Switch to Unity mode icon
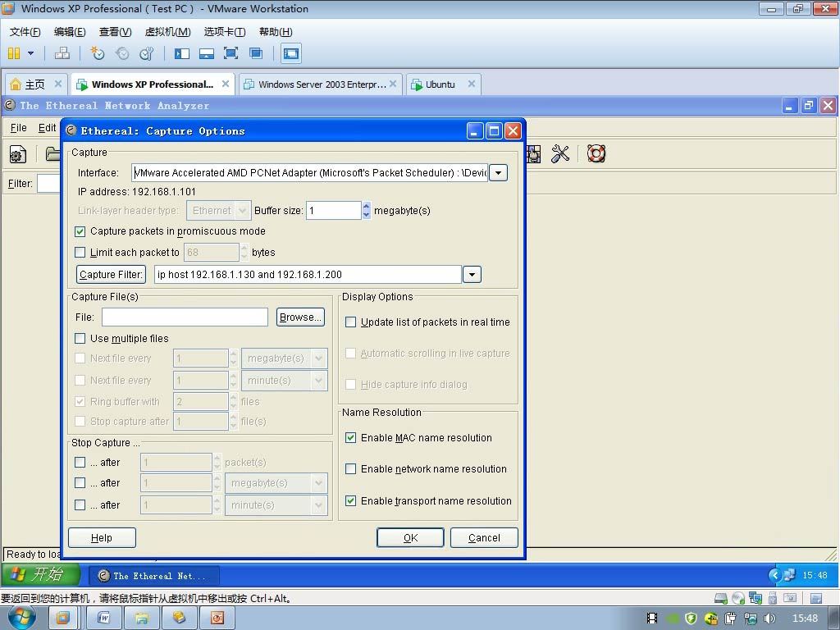The width and height of the screenshot is (840, 630). pyautogui.click(x=256, y=53)
